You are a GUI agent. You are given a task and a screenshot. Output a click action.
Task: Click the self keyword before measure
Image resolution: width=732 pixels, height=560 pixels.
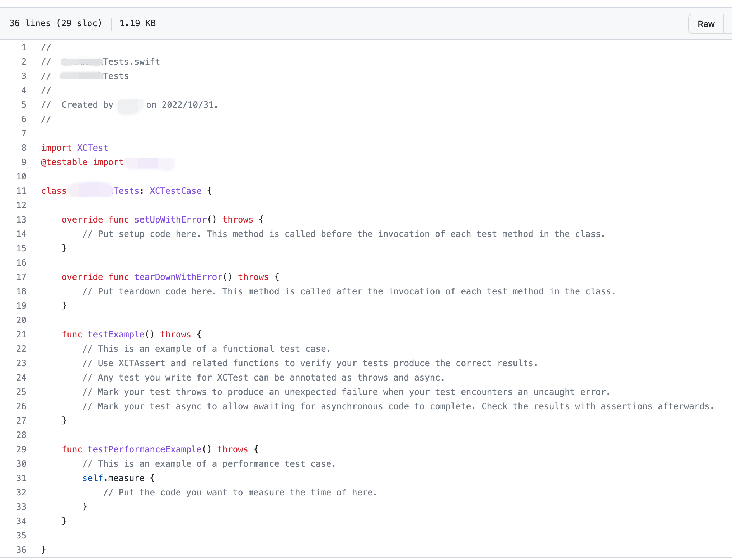(93, 478)
